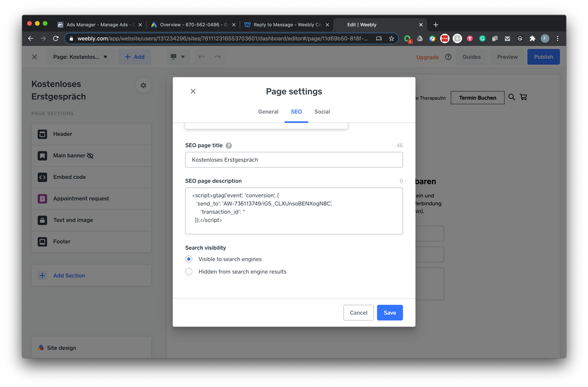Image resolution: width=588 pixels, height=387 pixels.
Task: Open the Page: Kostenlos... dropdown
Action: pos(81,57)
